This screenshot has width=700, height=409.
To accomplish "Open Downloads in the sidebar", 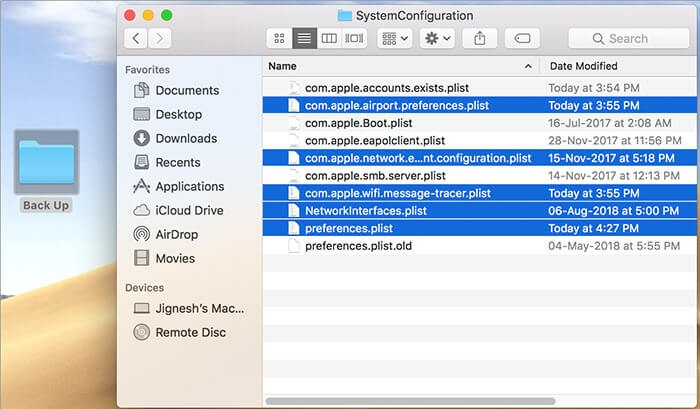I will tap(176, 138).
